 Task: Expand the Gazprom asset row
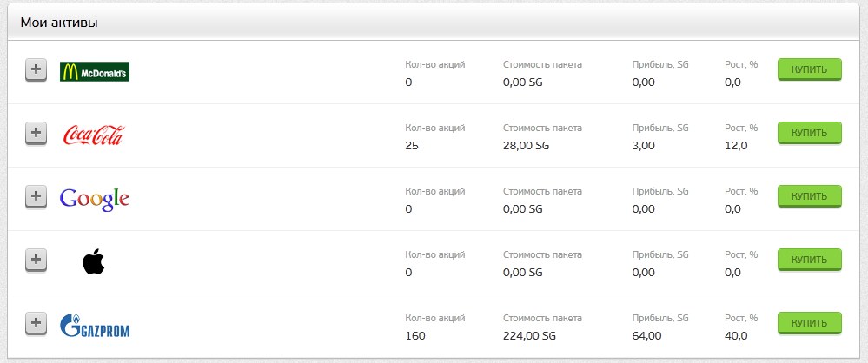(x=36, y=324)
